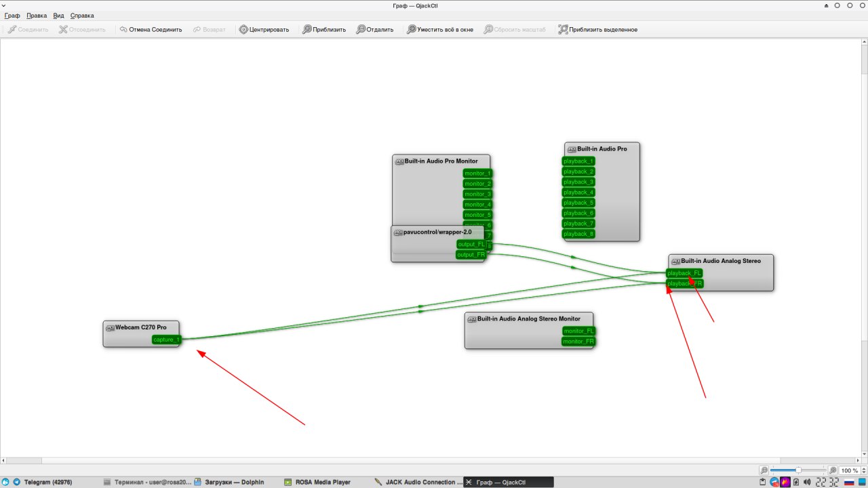868x488 pixels.
Task: Select the monitor_FL port
Action: point(578,331)
